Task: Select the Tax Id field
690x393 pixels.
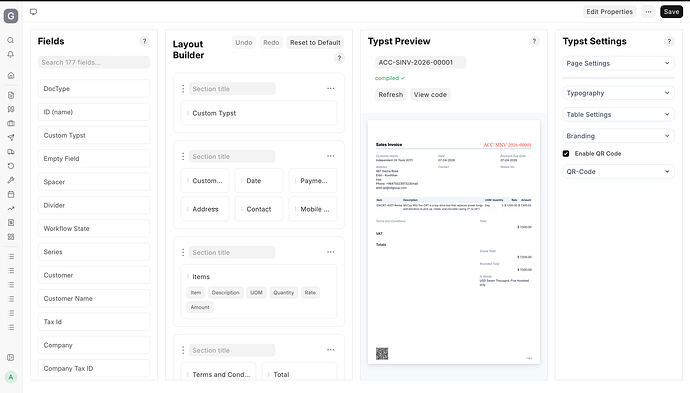Action: pyautogui.click(x=94, y=322)
